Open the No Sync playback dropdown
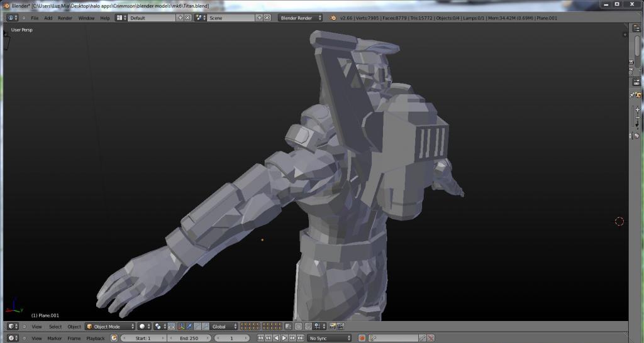This screenshot has width=644, height=343. [x=330, y=338]
